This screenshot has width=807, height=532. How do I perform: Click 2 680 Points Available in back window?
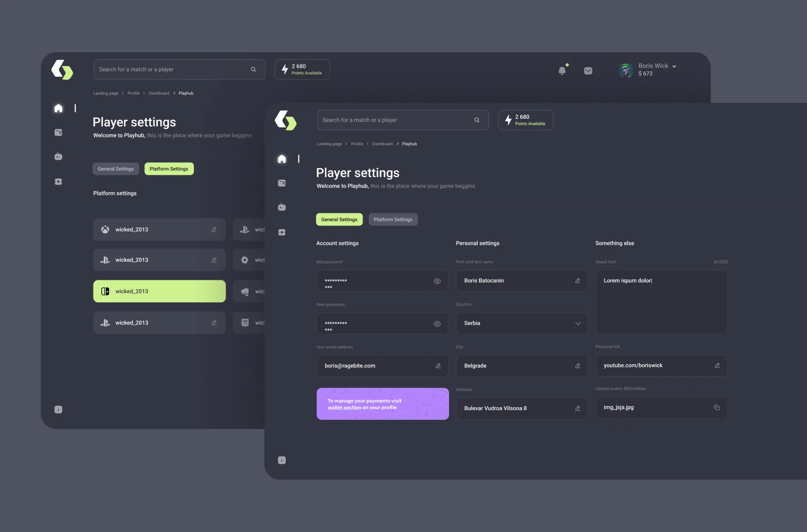[x=302, y=70]
